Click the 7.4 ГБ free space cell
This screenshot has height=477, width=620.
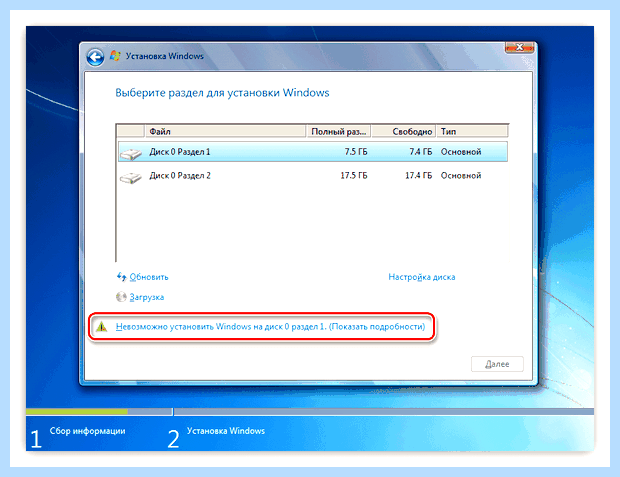pyautogui.click(x=420, y=152)
